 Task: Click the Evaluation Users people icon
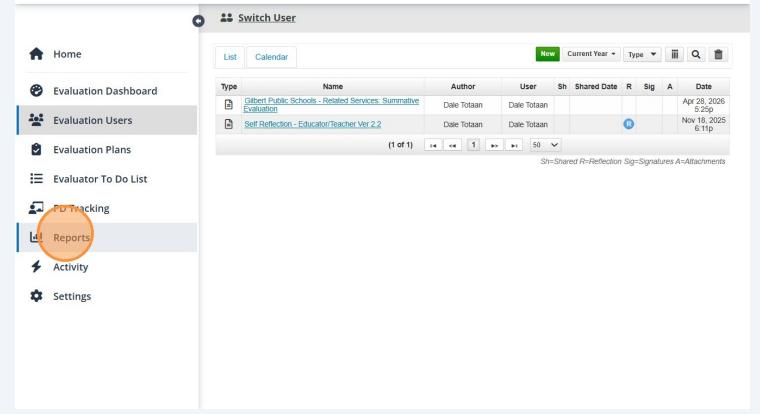click(x=36, y=120)
